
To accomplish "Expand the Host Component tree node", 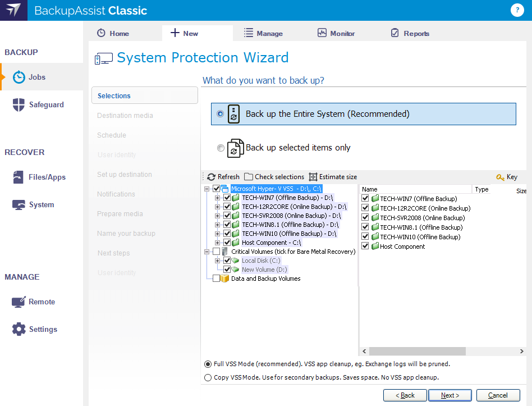I will tap(218, 243).
